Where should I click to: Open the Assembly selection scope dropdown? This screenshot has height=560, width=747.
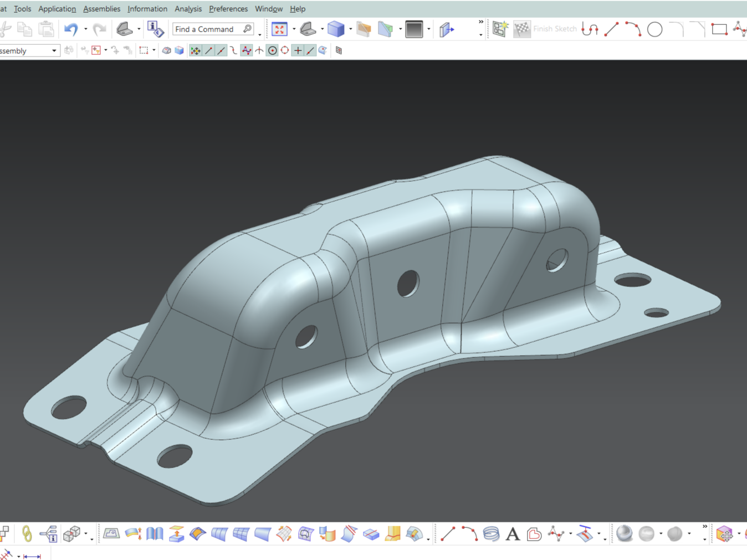54,51
